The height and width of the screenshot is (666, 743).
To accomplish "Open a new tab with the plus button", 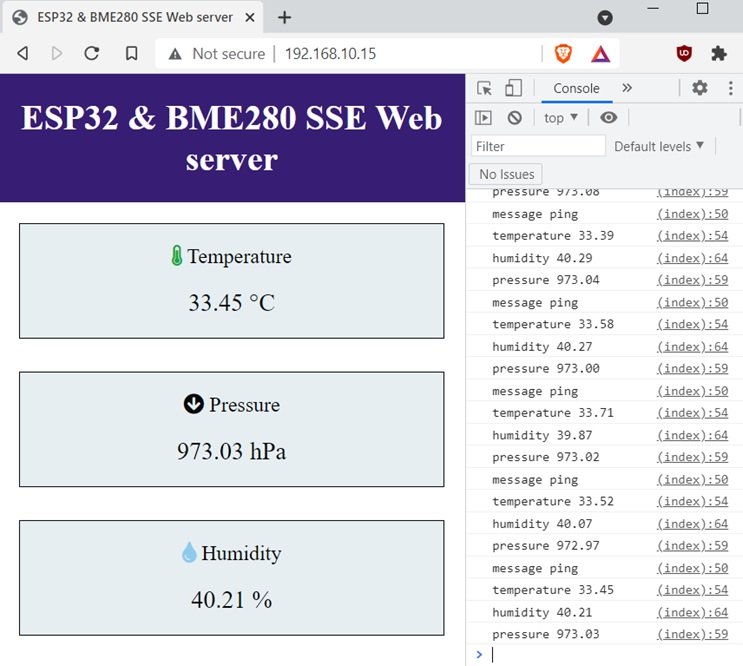I will point(284,18).
